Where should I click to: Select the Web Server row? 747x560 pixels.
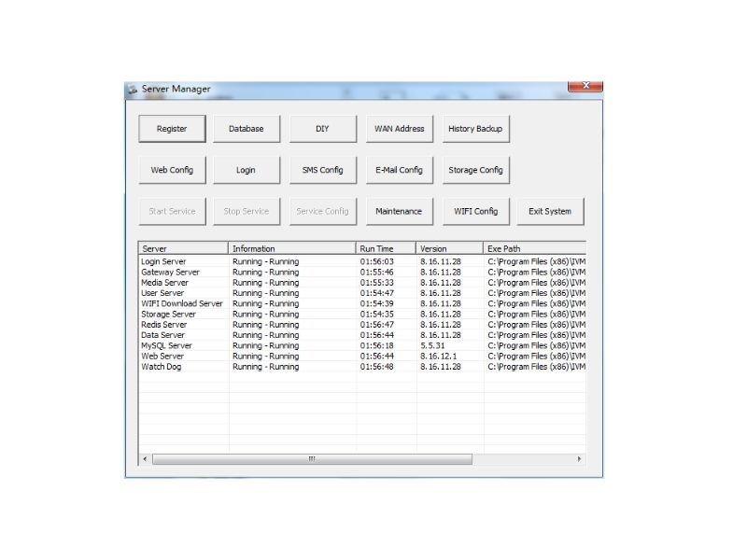(x=362, y=356)
